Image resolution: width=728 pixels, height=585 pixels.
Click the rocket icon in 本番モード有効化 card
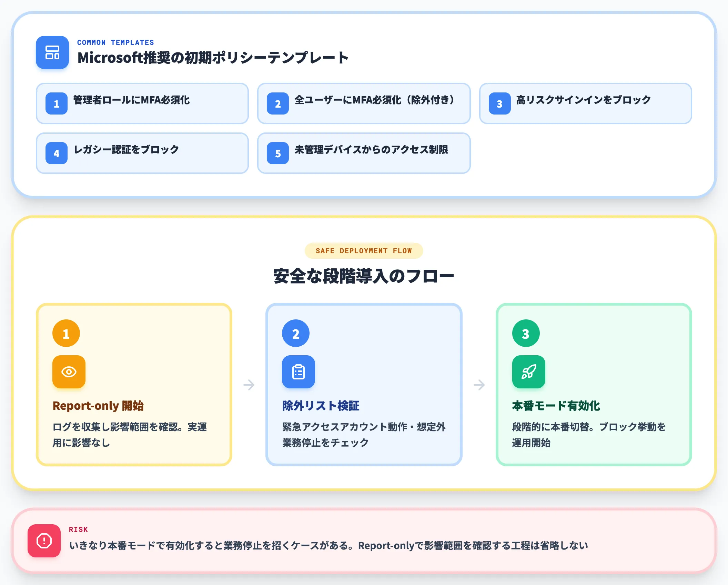click(529, 372)
